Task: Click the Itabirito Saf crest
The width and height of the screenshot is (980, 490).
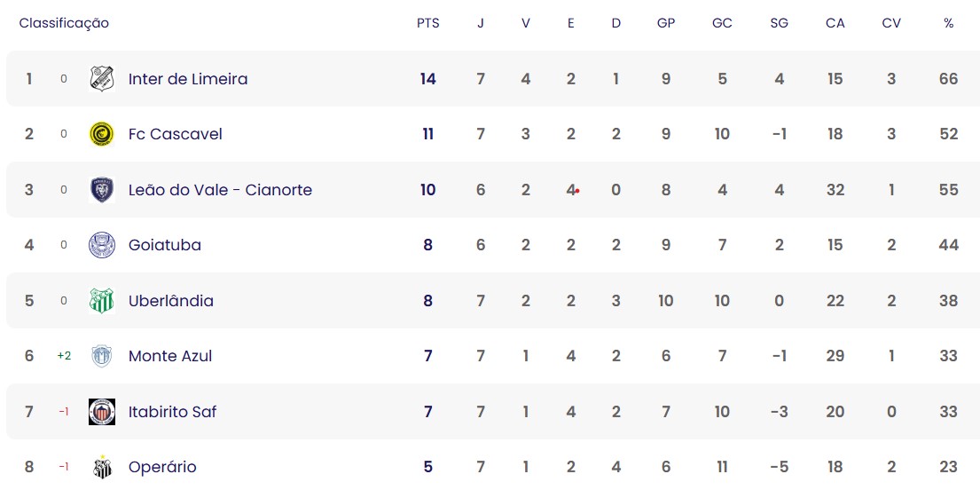Action: point(102,412)
